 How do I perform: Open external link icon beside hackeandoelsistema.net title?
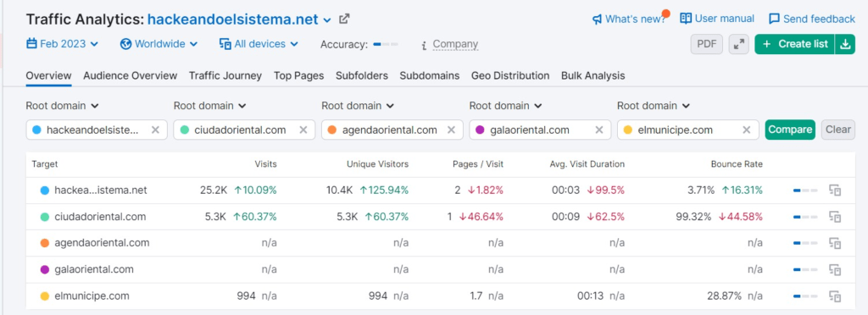344,19
